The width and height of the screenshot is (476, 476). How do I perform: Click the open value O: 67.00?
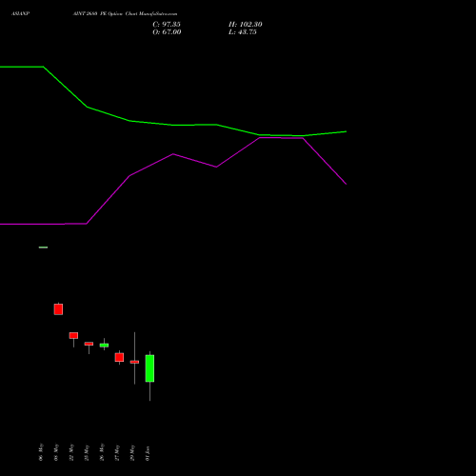pos(167,32)
